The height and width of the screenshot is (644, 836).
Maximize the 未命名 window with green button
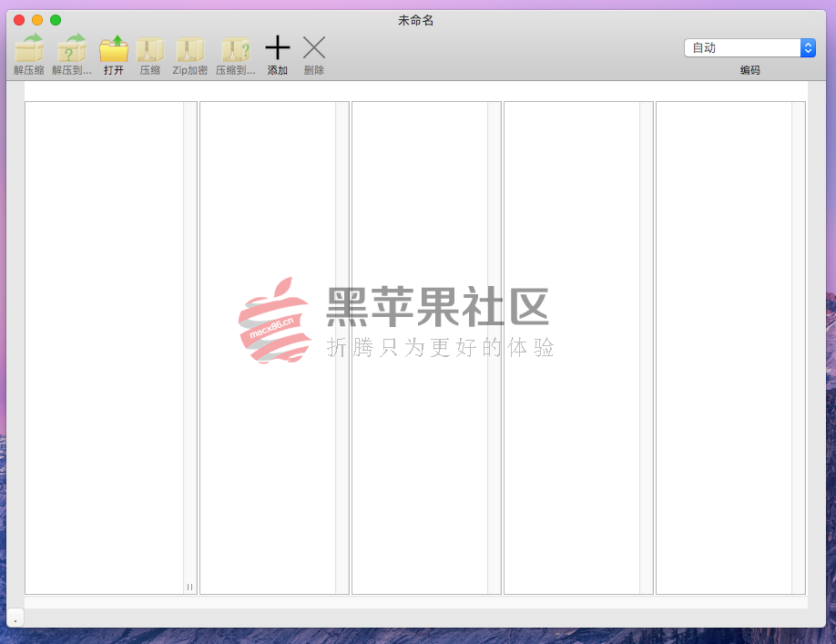coord(56,20)
